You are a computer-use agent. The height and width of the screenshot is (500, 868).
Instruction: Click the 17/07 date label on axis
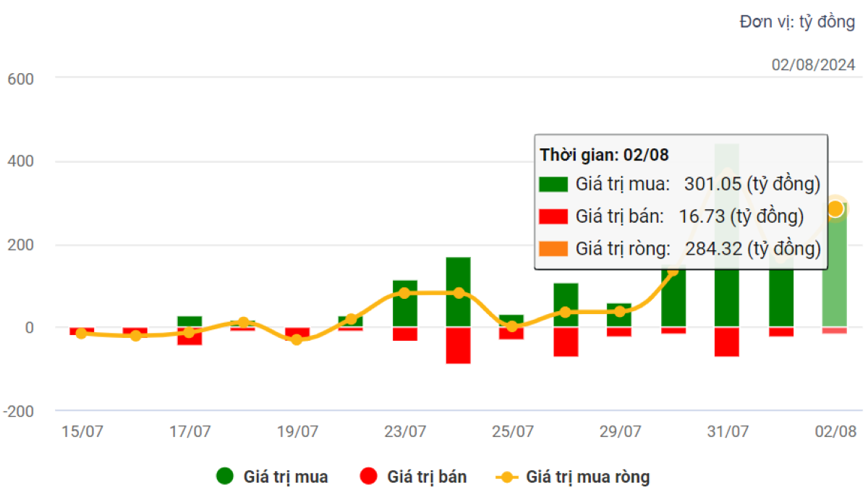point(190,432)
